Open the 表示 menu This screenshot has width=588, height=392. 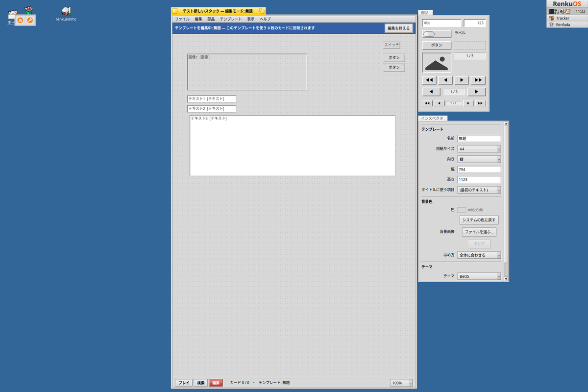coord(250,19)
